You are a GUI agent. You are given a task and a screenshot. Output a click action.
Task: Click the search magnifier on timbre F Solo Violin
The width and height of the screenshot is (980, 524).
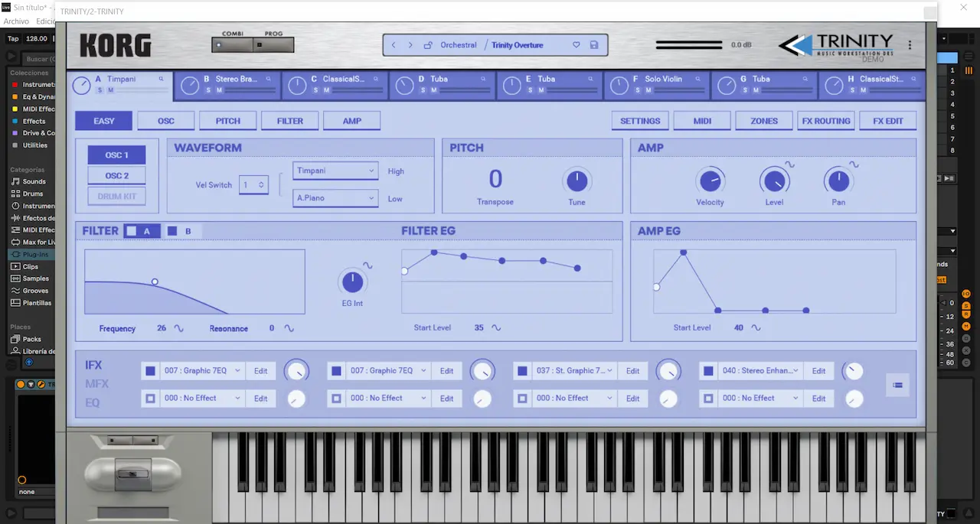tap(697, 79)
